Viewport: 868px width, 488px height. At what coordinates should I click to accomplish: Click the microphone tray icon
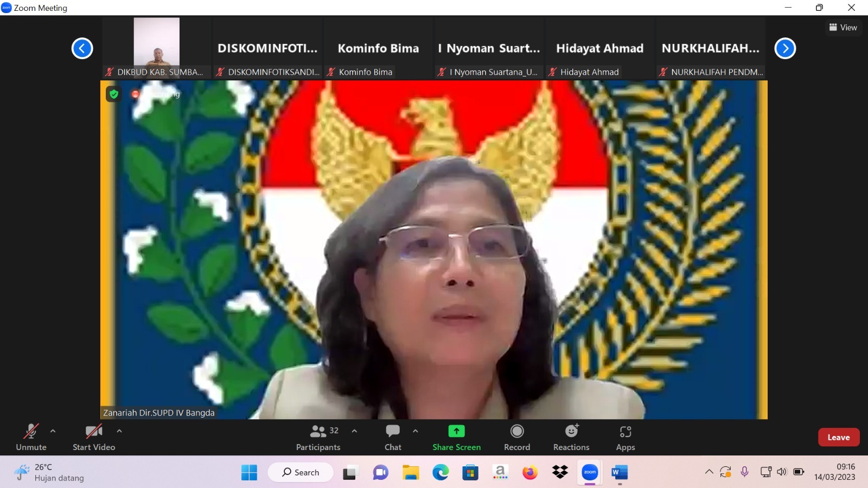point(745,472)
